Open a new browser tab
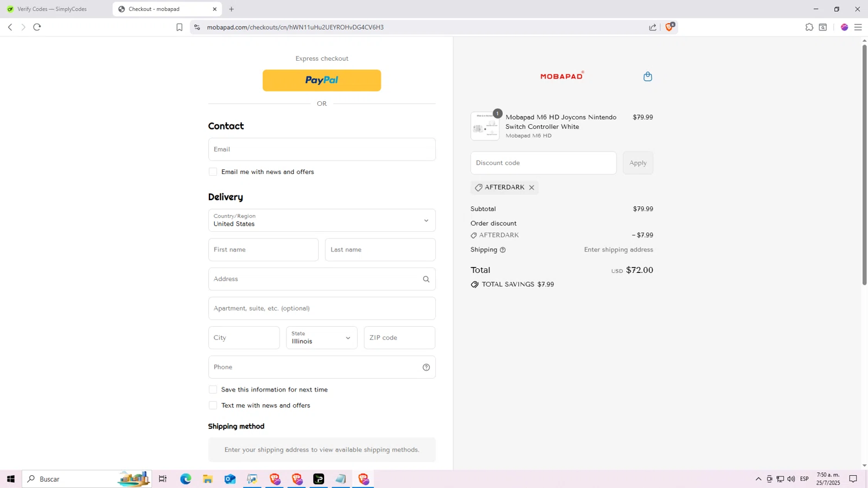The image size is (868, 488). [x=231, y=9]
